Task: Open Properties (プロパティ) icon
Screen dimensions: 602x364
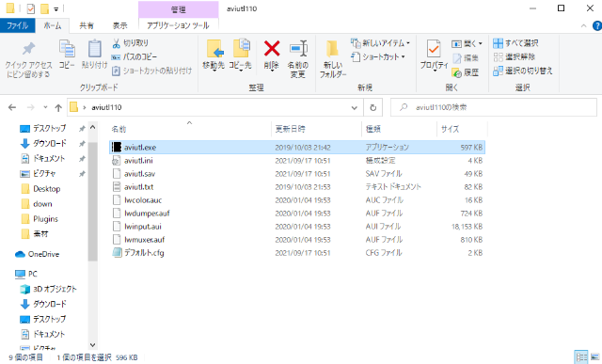Action: point(434,55)
